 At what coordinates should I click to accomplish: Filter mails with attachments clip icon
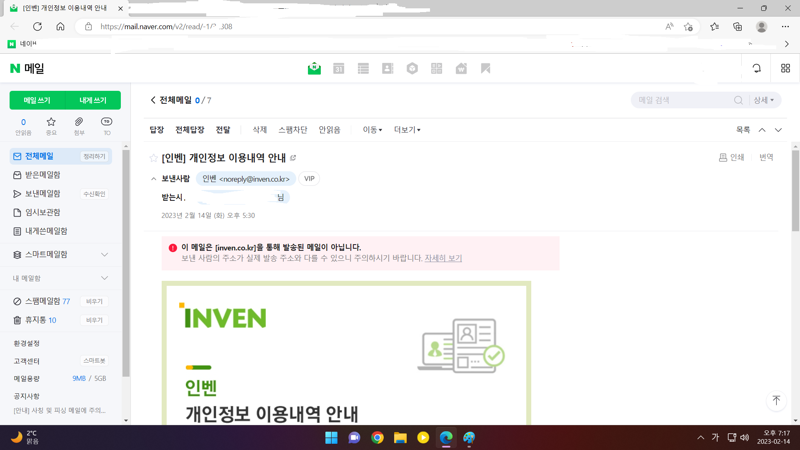tap(79, 126)
